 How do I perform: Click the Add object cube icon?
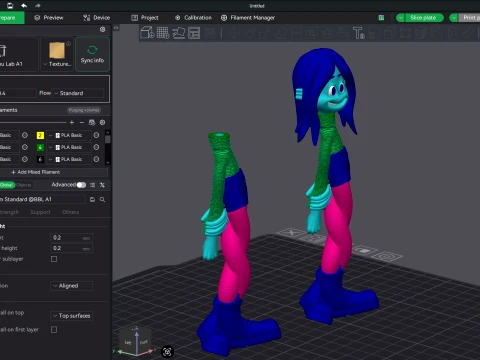pyautogui.click(x=147, y=33)
